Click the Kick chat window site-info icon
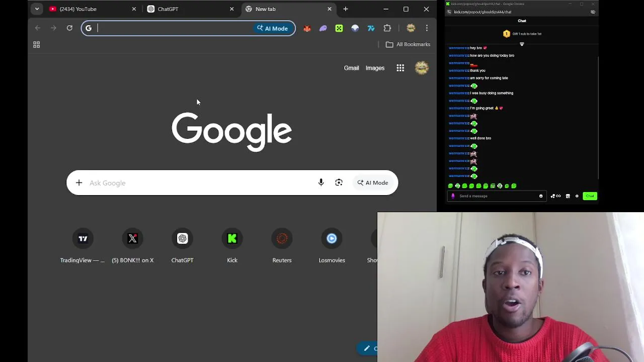The height and width of the screenshot is (362, 644). pos(449,12)
